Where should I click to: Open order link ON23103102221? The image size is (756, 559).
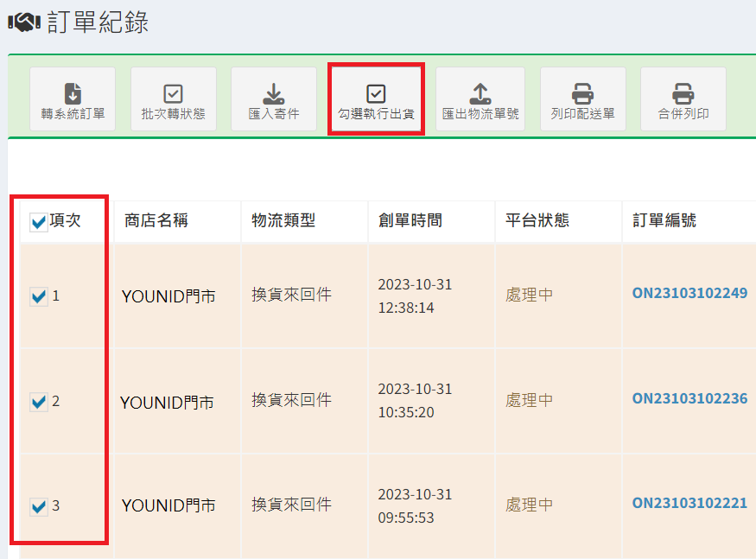tap(689, 503)
